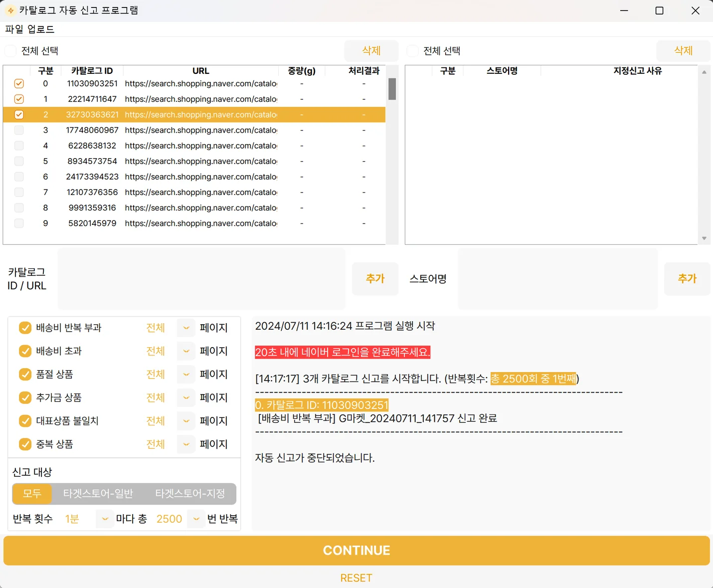
Task: Toggle the left 전체 선택 checkbox
Action: click(10, 51)
